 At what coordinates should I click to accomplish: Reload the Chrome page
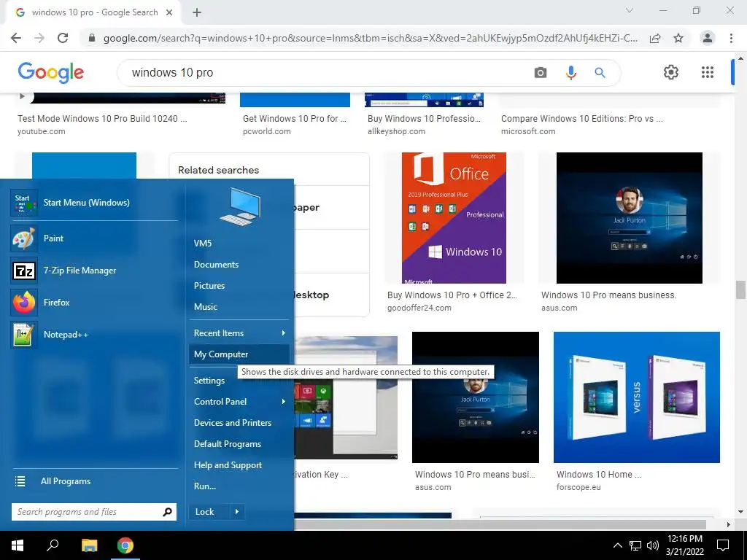tap(63, 38)
